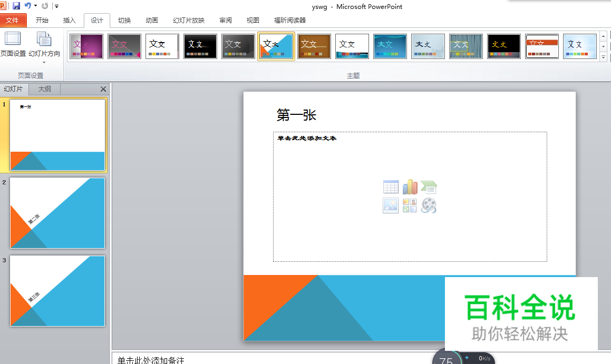
Task: Click the Undo arrow icon
Action: coord(27,6)
